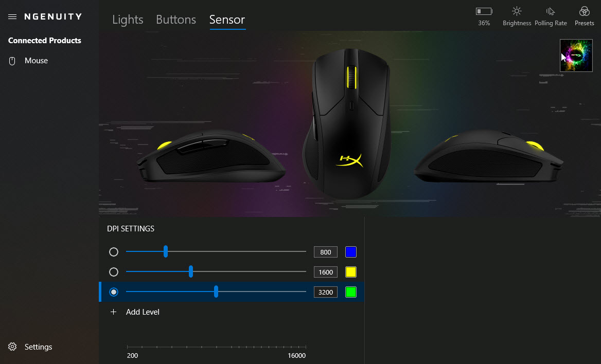
Task: Click the Settings gear icon
Action: (x=12, y=347)
